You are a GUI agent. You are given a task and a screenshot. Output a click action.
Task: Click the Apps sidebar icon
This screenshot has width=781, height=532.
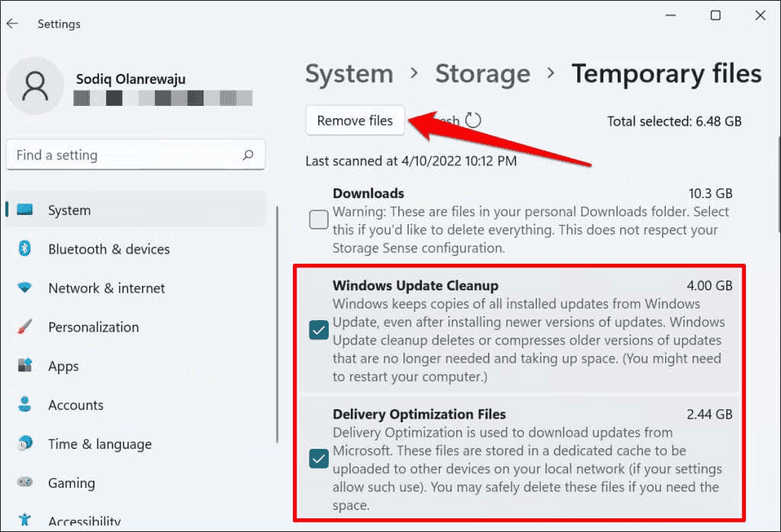tap(24, 366)
